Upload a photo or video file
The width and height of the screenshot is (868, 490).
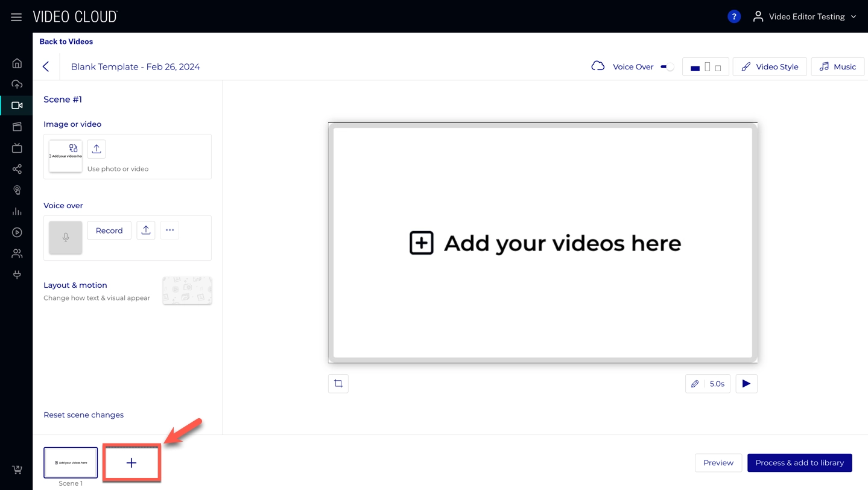point(97,149)
